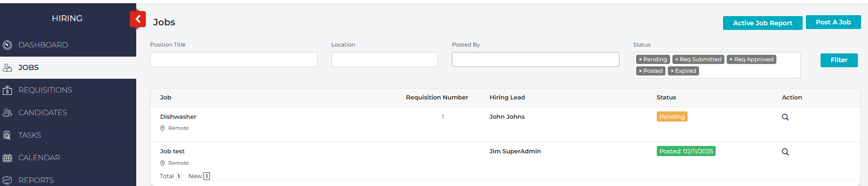Viewport: 868px width, 186px height.
Task: Remove the Pending status filter tag
Action: point(640,60)
